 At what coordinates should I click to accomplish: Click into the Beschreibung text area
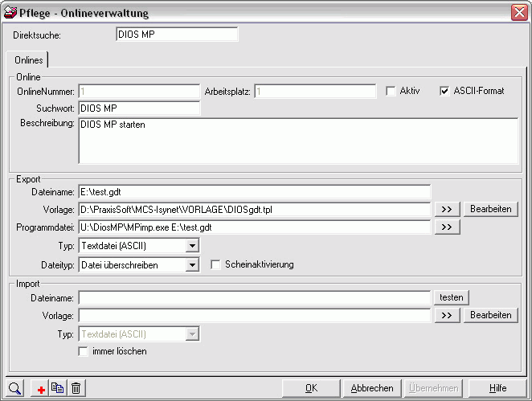[298, 141]
